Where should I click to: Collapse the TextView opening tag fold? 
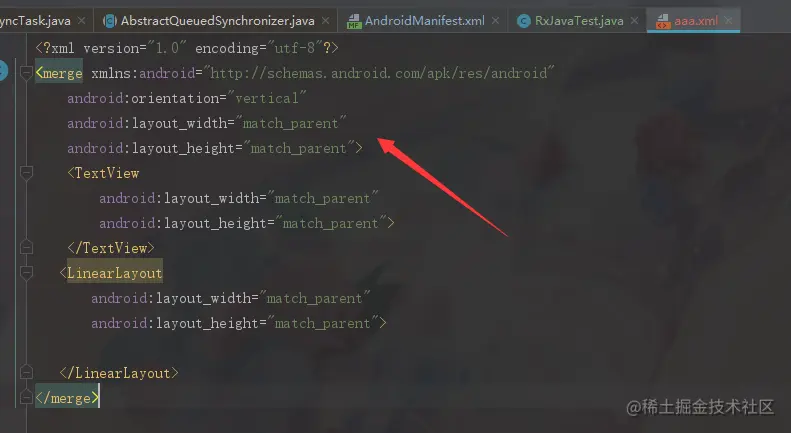[26, 173]
